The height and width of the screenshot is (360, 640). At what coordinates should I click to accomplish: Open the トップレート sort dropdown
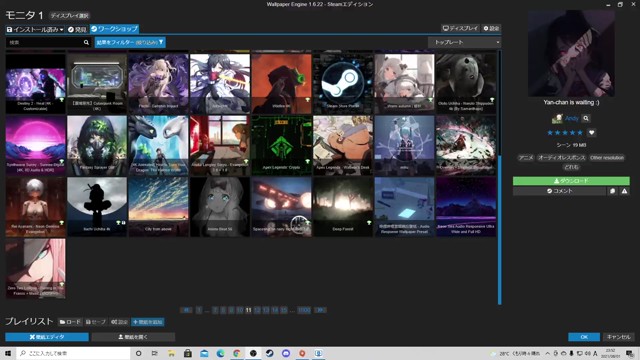464,42
